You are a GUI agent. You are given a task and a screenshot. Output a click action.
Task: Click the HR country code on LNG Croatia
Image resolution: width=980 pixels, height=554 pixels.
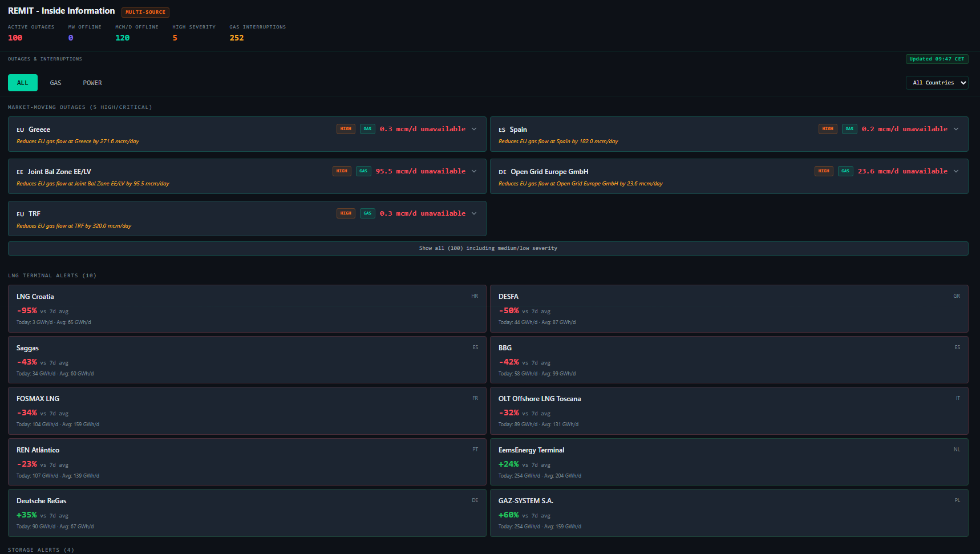[x=475, y=296]
